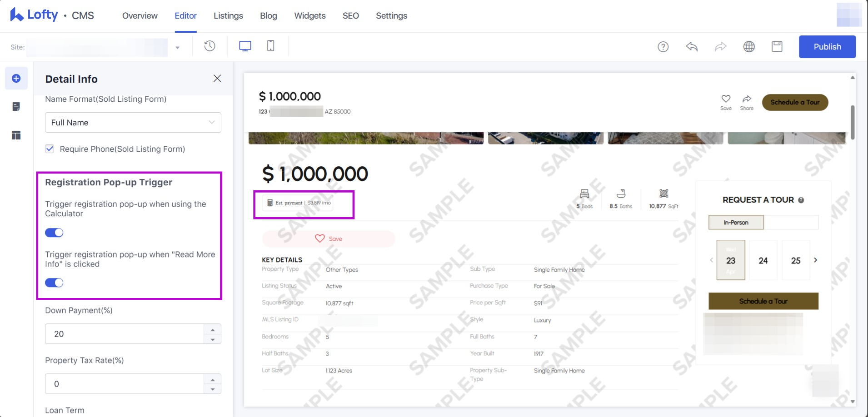
Task: Open the help question mark icon
Action: click(x=663, y=47)
